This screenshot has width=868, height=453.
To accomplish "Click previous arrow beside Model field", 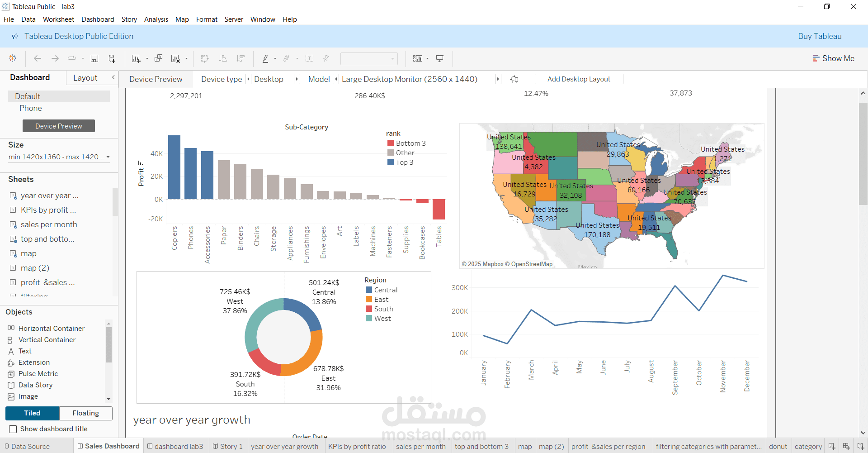I will click(336, 79).
